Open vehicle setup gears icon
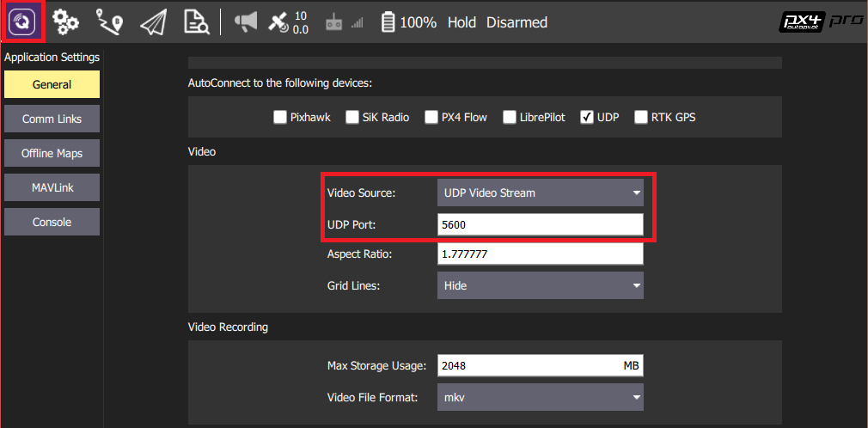The image size is (868, 428). (66, 22)
